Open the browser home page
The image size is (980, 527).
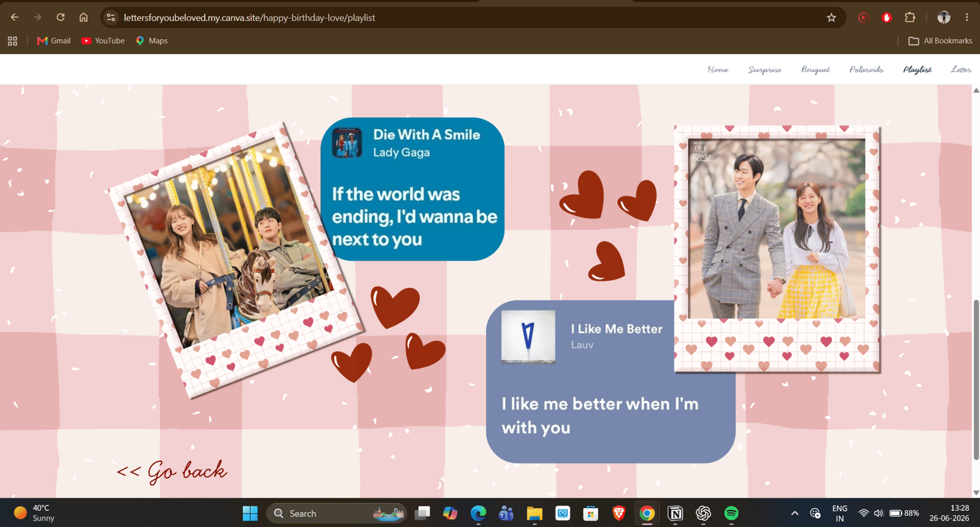click(x=84, y=18)
